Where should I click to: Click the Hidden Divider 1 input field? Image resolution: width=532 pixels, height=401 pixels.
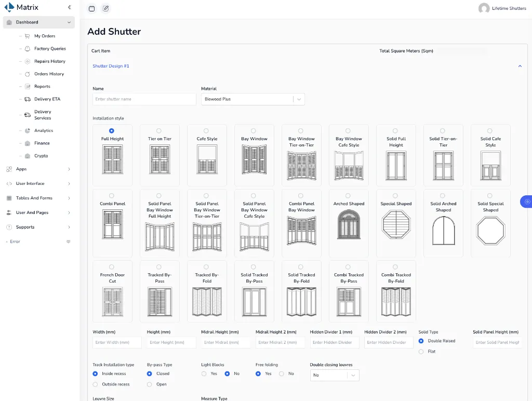pos(335,342)
